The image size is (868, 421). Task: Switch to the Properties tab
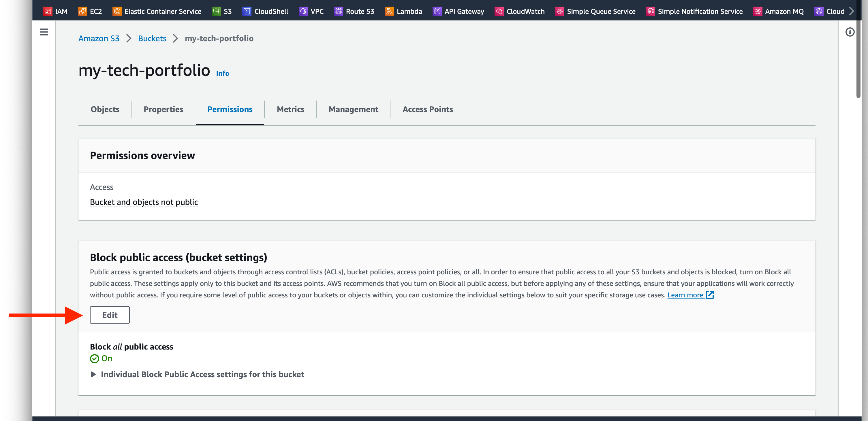coord(164,109)
